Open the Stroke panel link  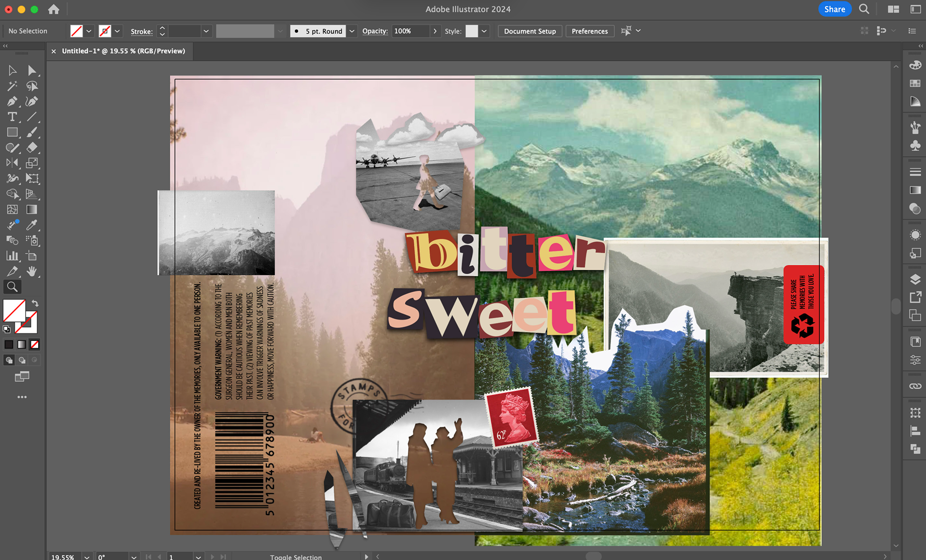coord(141,31)
